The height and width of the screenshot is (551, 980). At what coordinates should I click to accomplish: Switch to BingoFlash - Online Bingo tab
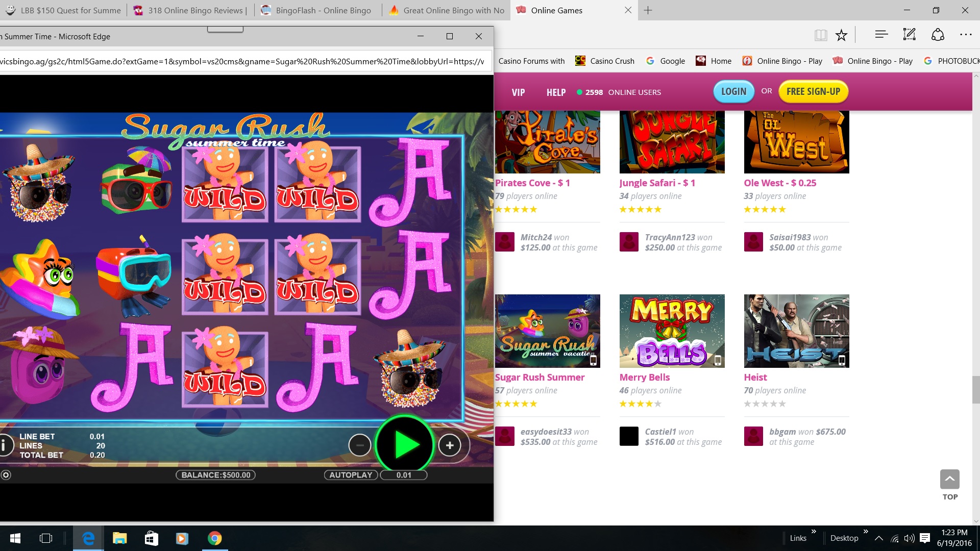coord(323,10)
